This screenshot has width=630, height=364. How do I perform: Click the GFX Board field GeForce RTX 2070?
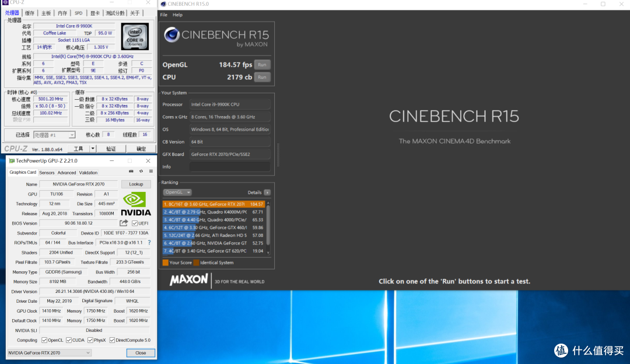(230, 154)
